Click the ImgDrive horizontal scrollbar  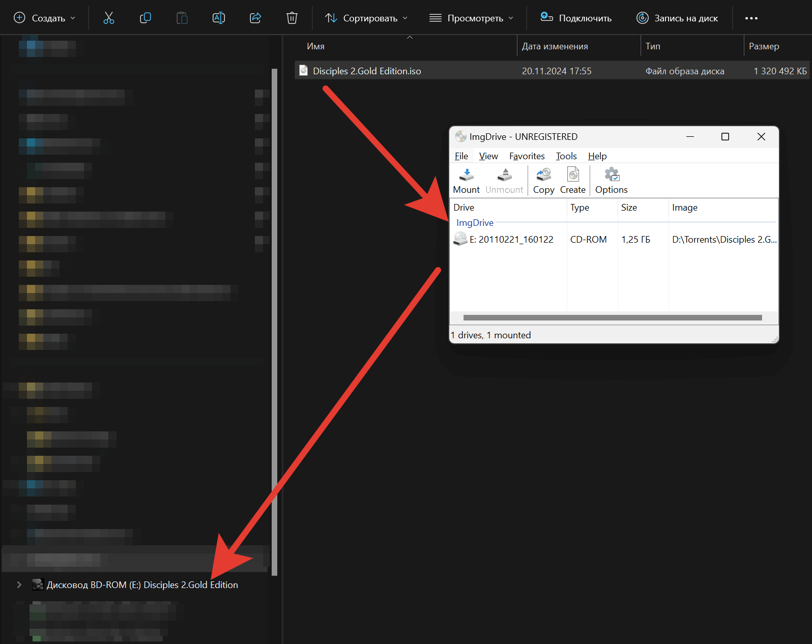613,318
